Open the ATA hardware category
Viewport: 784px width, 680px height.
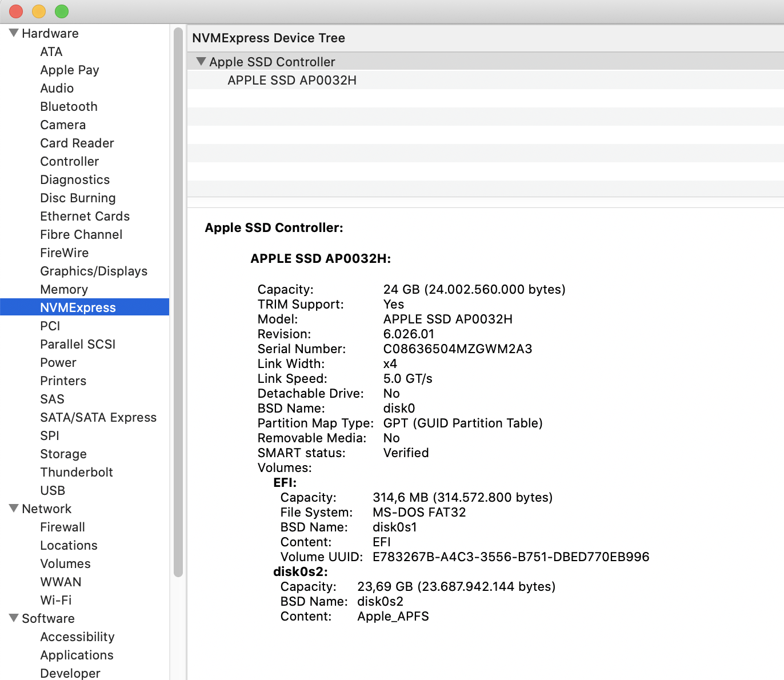coord(51,51)
